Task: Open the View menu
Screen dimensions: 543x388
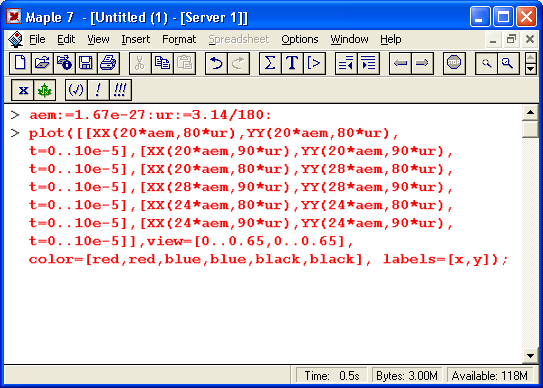Action: click(x=98, y=39)
